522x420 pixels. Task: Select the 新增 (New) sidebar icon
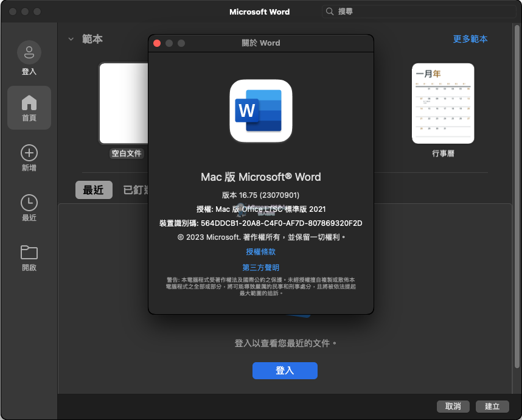(x=29, y=158)
